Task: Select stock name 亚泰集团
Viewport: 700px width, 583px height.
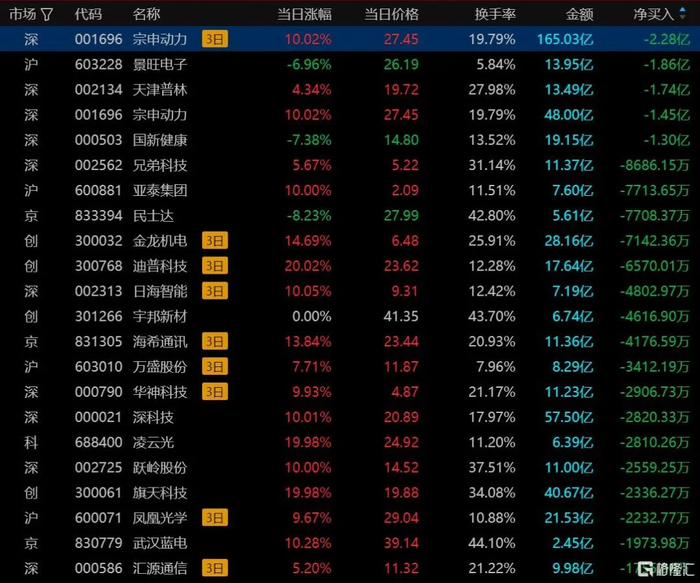Action: click(160, 191)
